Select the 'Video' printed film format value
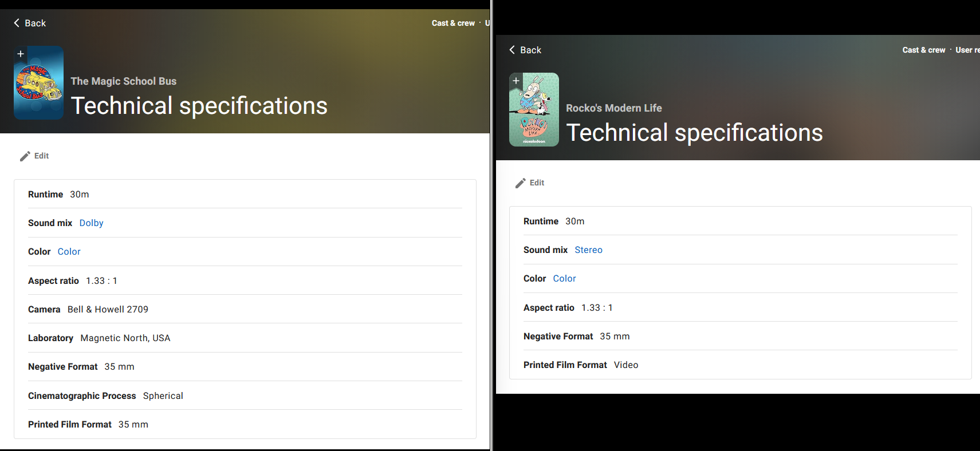Viewport: 980px width, 451px height. pyautogui.click(x=626, y=365)
